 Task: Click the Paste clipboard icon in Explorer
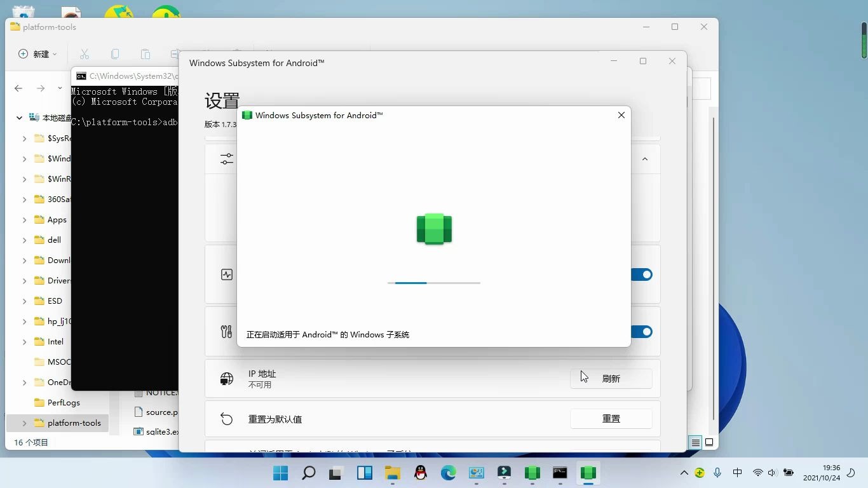(146, 54)
